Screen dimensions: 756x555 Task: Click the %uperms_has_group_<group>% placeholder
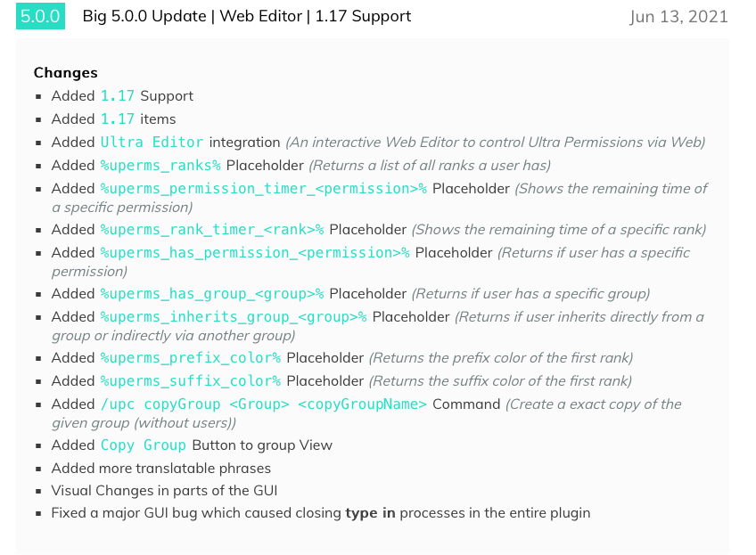212,293
